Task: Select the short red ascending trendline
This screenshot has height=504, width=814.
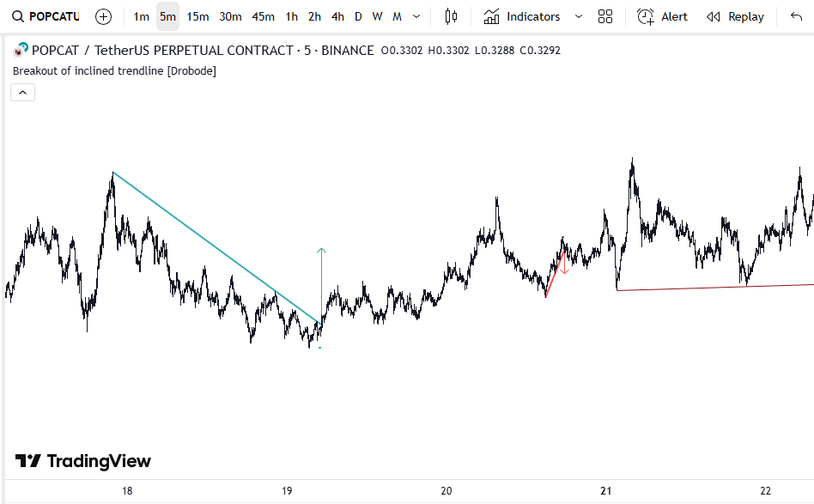Action: pyautogui.click(x=555, y=275)
